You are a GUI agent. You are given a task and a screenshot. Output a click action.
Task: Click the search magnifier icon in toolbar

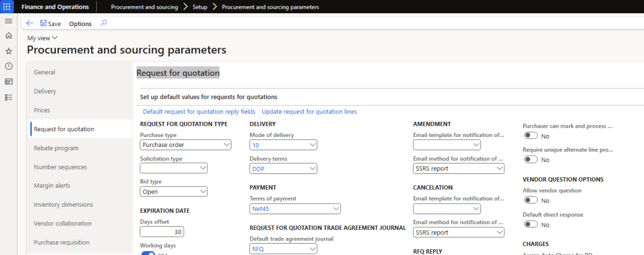coord(104,23)
